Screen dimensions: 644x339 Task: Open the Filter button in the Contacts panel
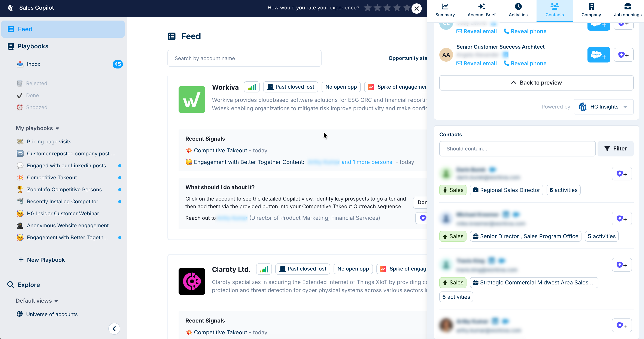pos(615,149)
